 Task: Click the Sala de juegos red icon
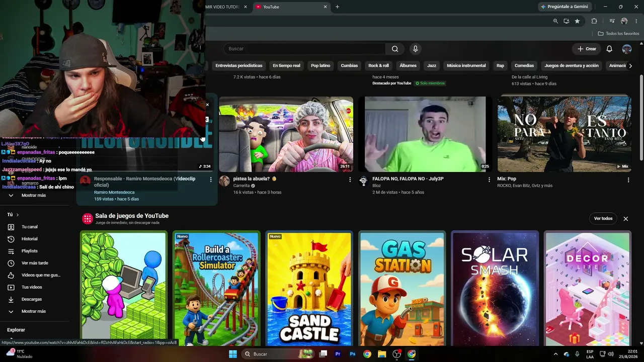[x=88, y=218]
